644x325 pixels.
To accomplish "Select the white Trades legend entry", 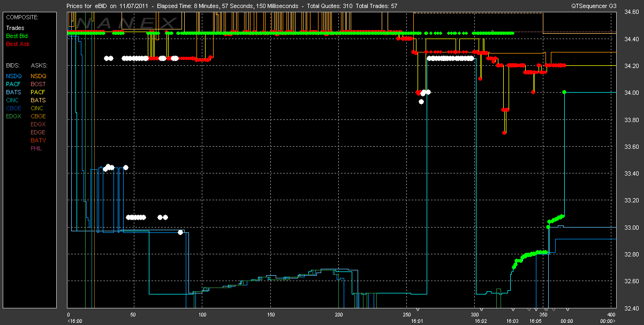I will coord(14,28).
